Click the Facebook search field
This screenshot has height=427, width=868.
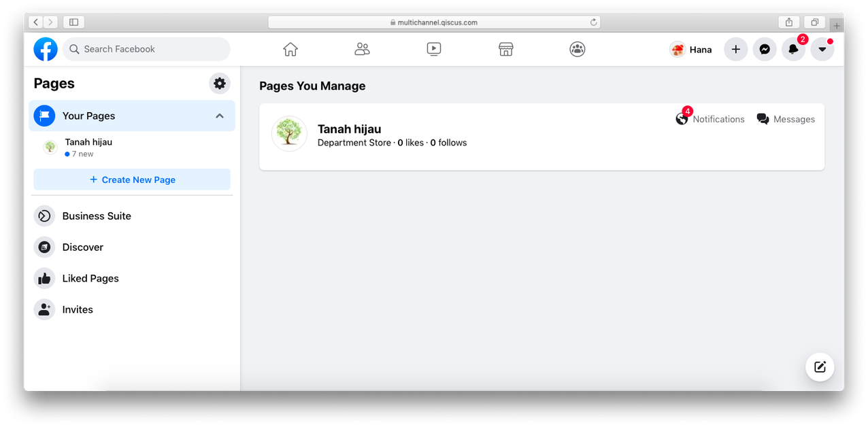(x=146, y=49)
